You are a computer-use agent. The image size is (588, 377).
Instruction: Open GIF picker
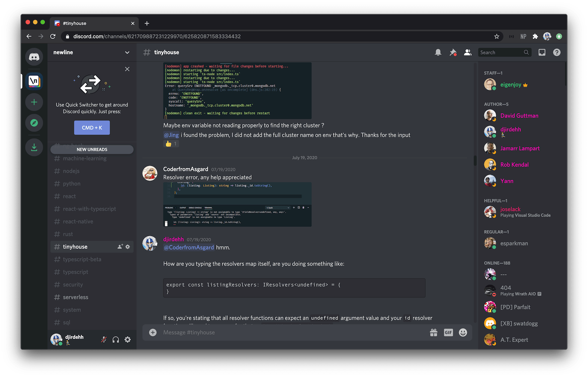click(x=449, y=332)
